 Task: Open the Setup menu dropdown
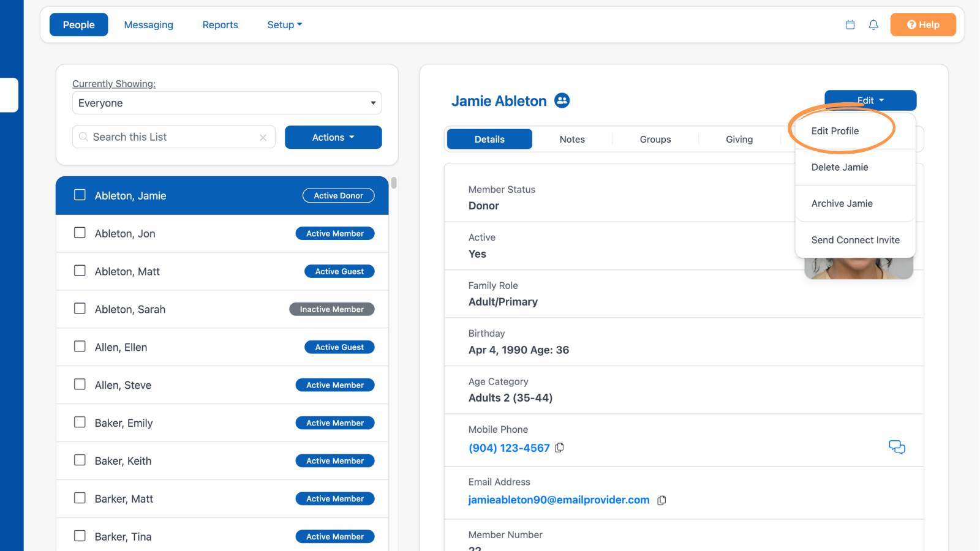click(285, 24)
